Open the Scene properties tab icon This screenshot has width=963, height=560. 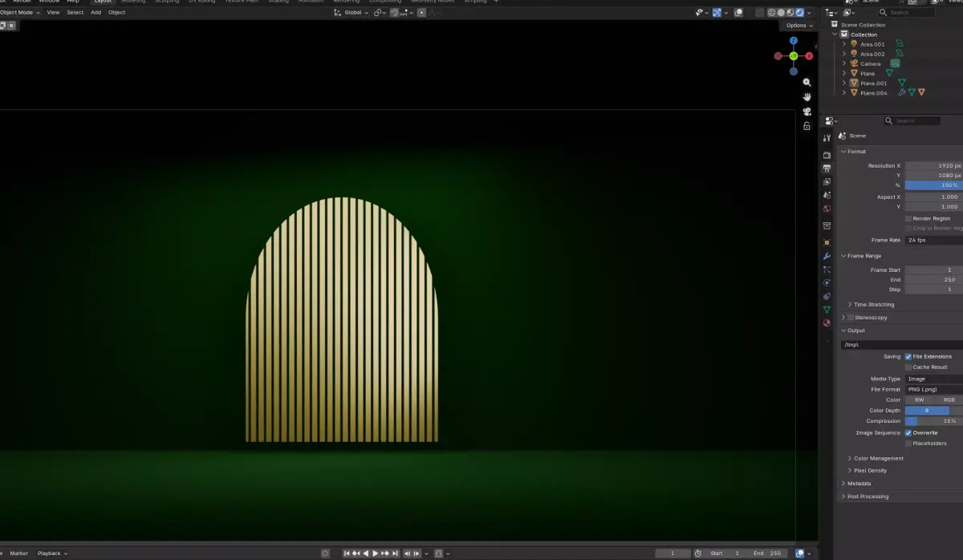click(x=827, y=195)
